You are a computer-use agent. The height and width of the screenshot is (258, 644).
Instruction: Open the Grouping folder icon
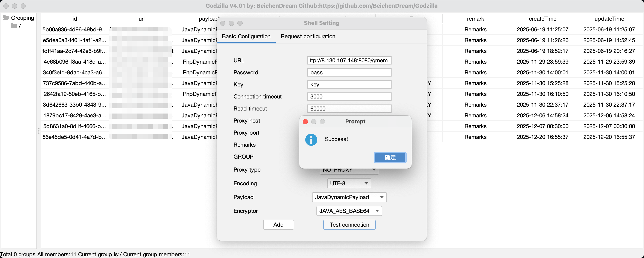6,18
